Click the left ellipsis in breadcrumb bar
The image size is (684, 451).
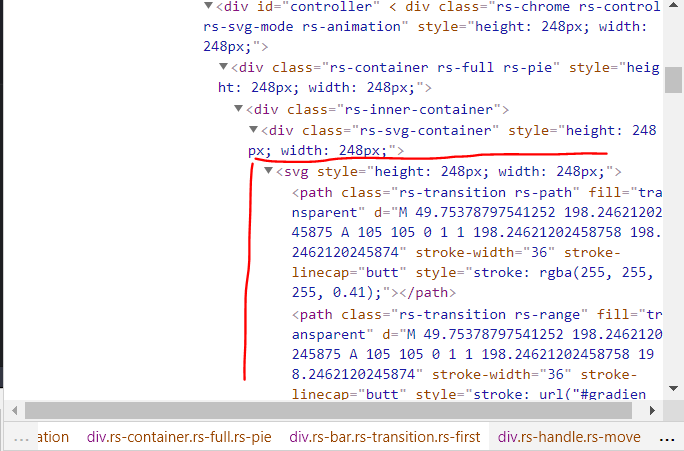(21, 439)
